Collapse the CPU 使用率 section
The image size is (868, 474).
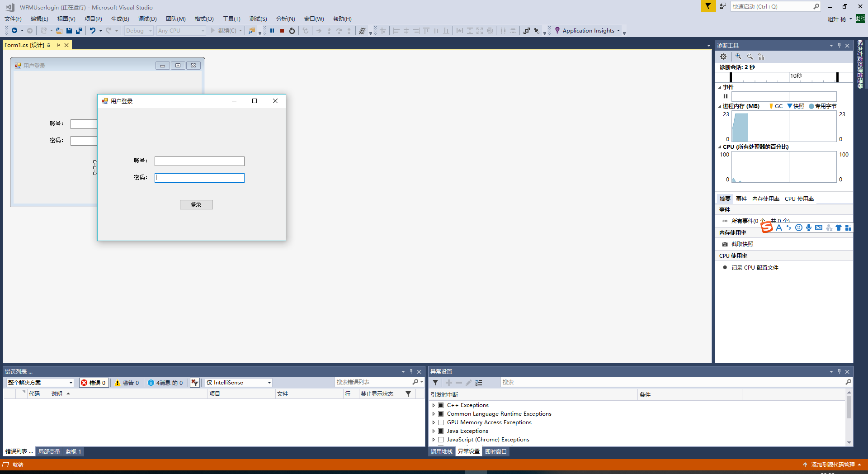[733, 256]
